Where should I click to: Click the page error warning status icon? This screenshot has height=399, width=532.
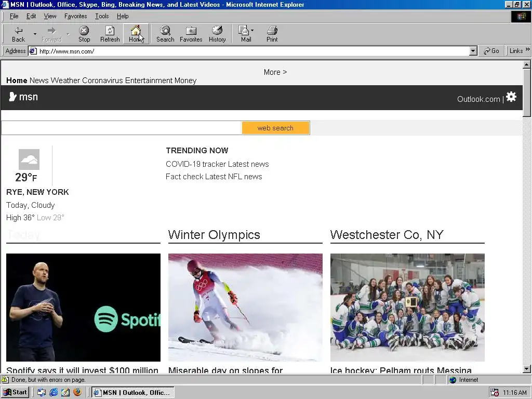[5, 380]
